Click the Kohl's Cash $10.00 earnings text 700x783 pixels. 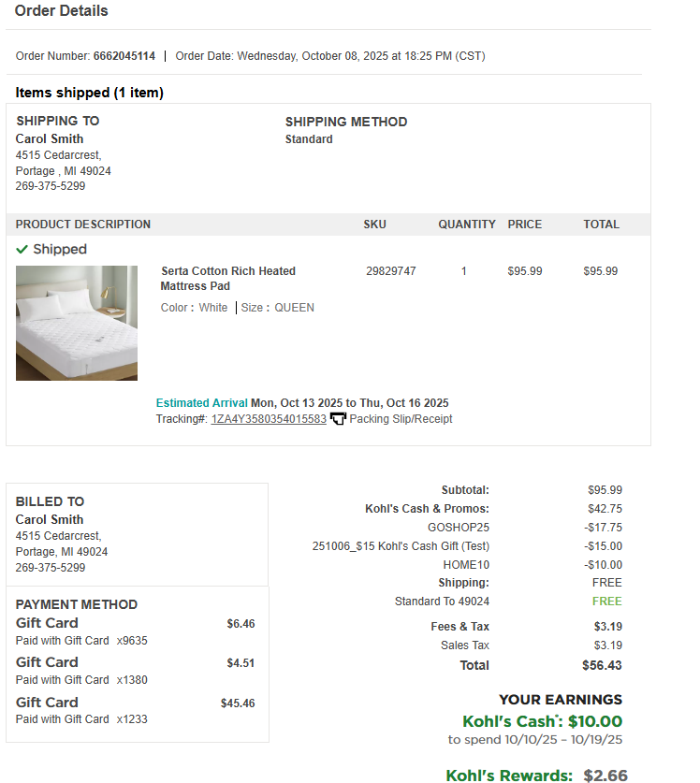click(x=542, y=721)
